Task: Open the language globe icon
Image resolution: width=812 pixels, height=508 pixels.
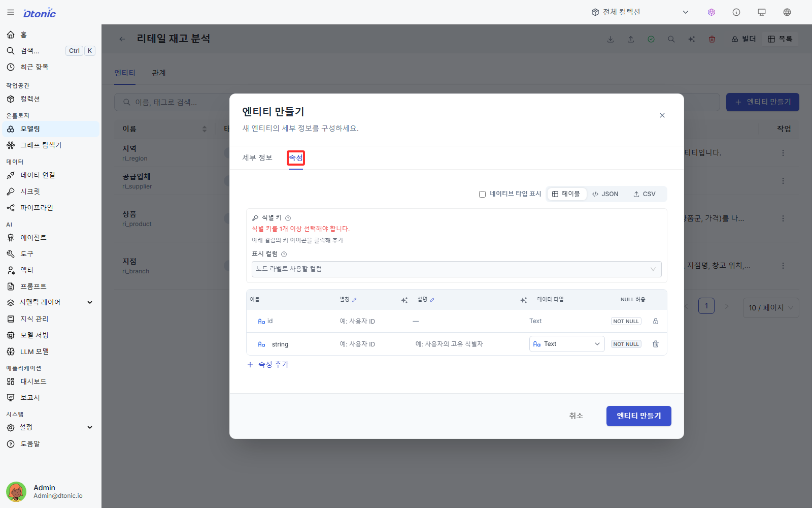Action: 787,12
